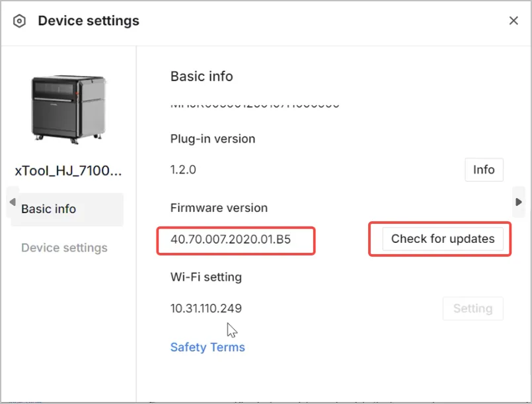Click the plug-in version 1.2.0 value
Screen dimensions: 532x404
coord(183,170)
